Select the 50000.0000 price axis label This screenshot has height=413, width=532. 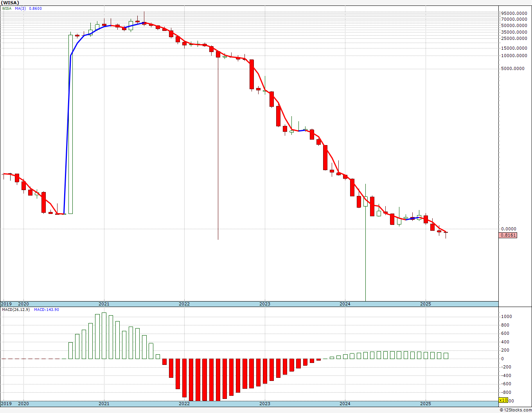(514, 25)
